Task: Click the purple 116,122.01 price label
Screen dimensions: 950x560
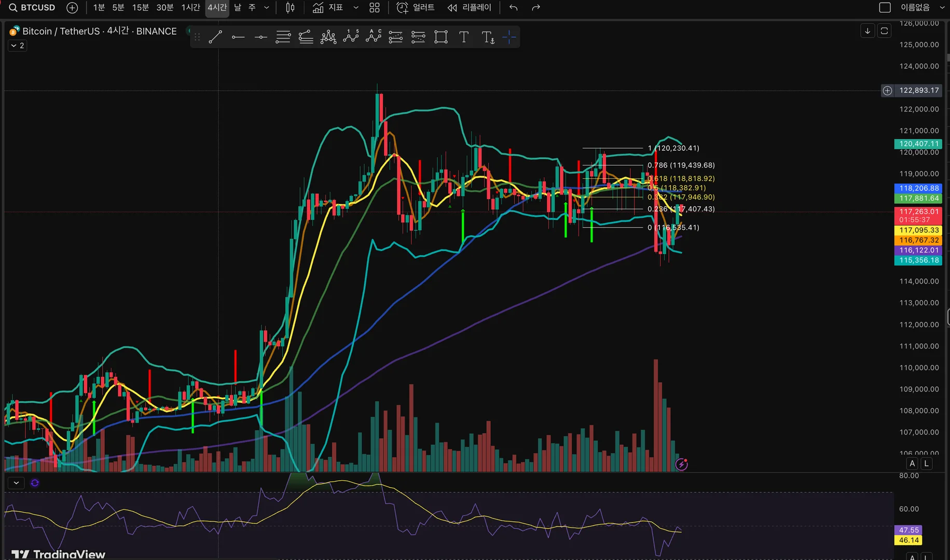Action: point(918,250)
